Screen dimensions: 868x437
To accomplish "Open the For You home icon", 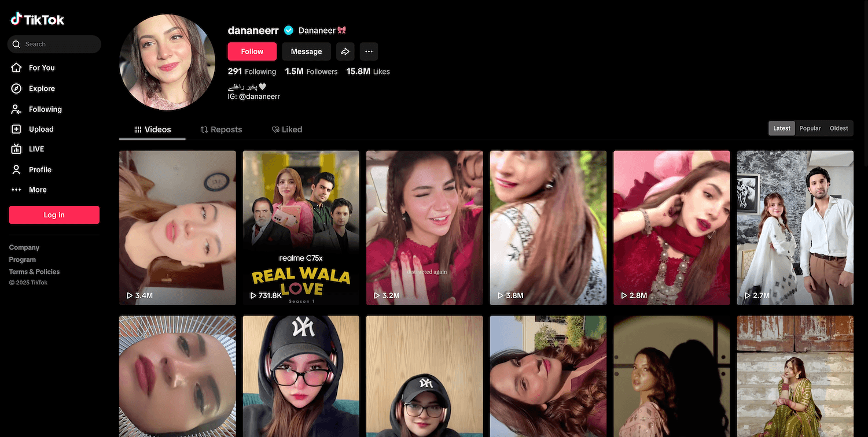I will pyautogui.click(x=17, y=68).
